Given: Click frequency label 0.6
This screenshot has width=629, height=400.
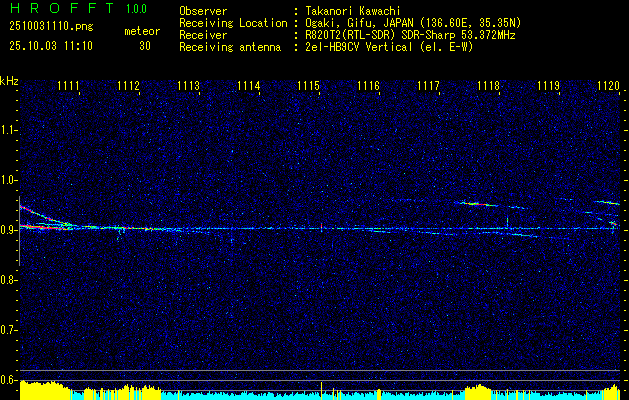Looking at the screenshot, I should [x=8, y=380].
